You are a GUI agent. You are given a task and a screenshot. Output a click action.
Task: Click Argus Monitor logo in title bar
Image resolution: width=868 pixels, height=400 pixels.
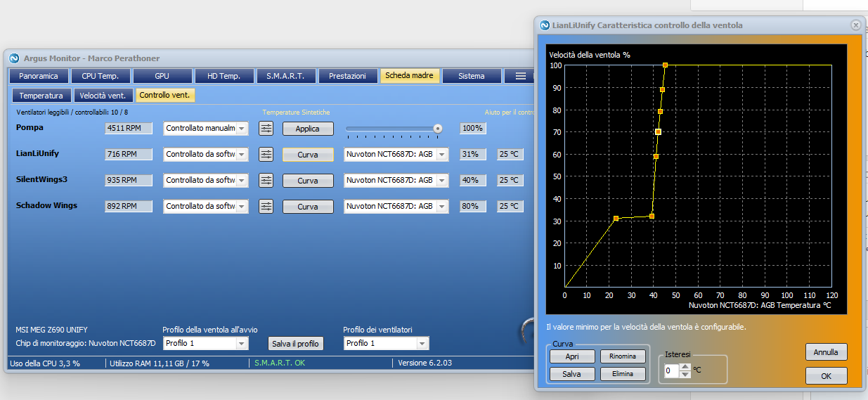14,58
